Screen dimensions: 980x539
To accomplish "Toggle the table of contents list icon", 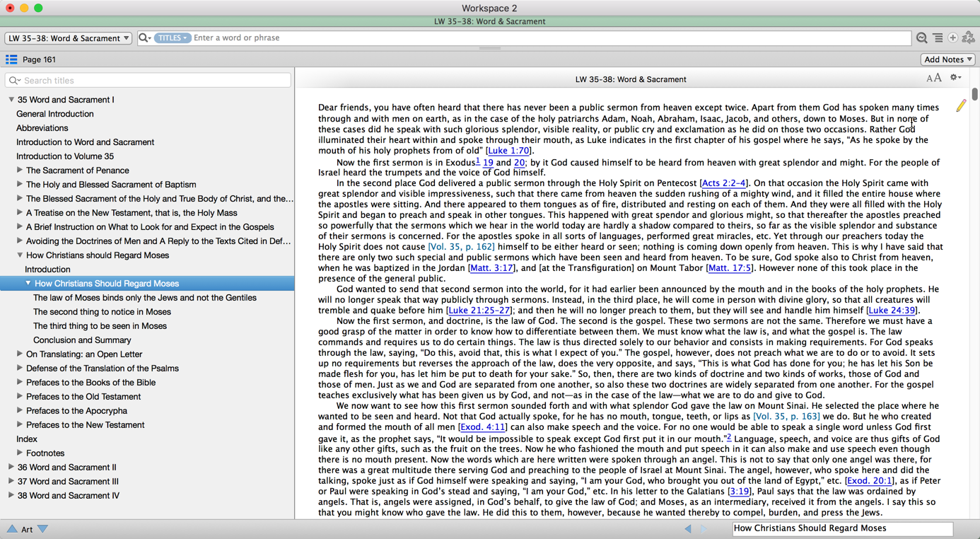I will click(11, 59).
